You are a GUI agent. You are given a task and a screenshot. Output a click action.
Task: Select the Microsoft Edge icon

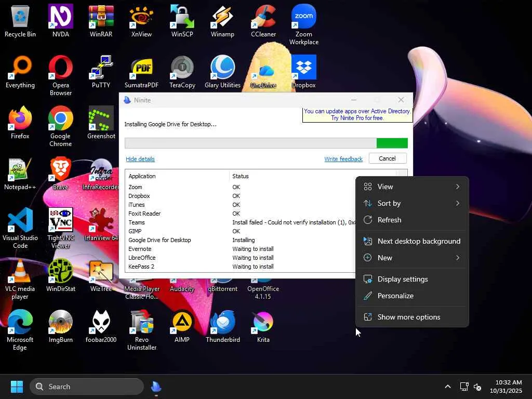tap(20, 330)
